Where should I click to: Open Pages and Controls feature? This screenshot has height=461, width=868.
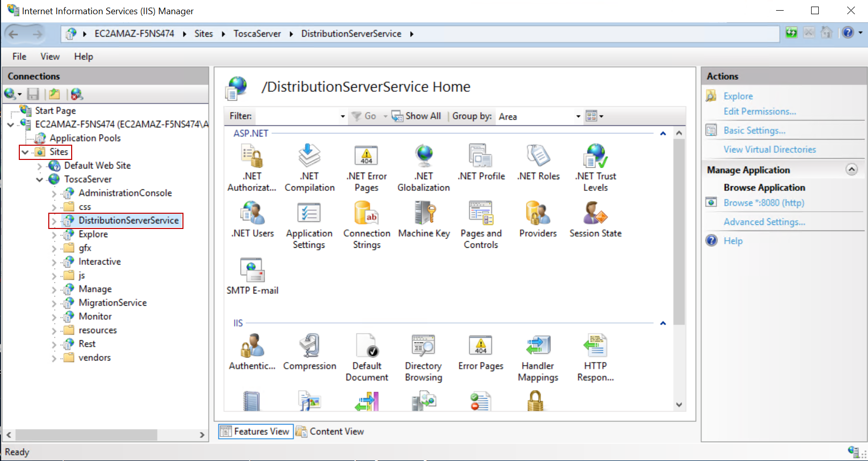(x=481, y=225)
